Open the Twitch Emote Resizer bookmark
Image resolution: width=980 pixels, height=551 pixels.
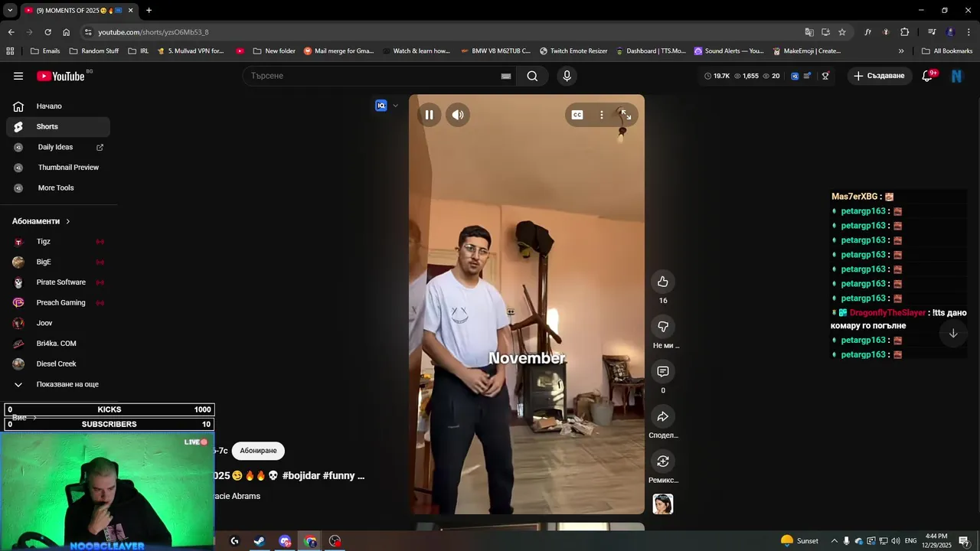pos(573,51)
